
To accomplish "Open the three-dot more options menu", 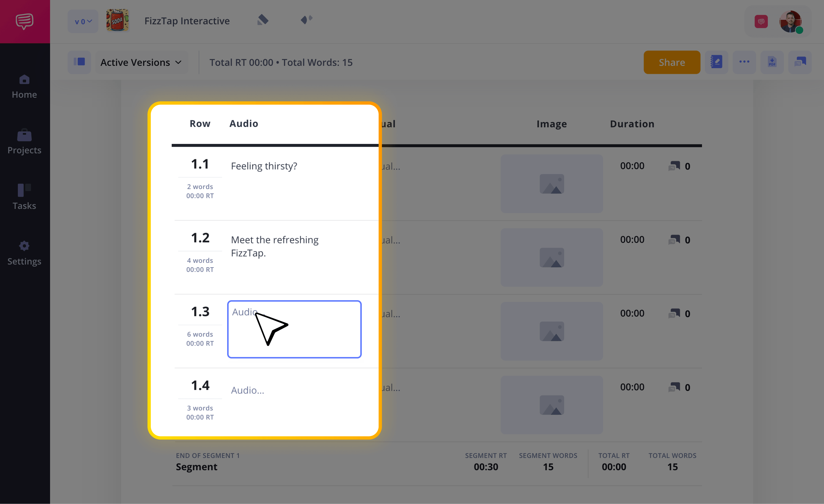I will [x=744, y=62].
